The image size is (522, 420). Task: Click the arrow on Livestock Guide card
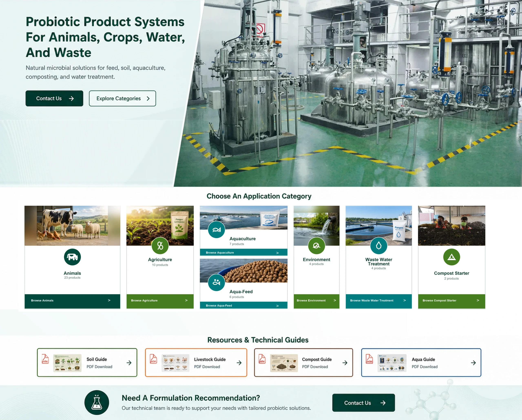[x=239, y=363]
